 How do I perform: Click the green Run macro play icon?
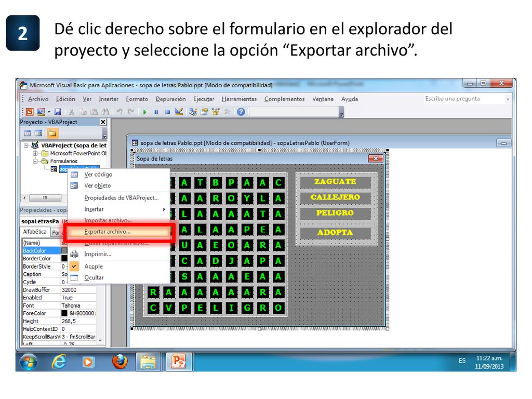pyautogui.click(x=145, y=112)
